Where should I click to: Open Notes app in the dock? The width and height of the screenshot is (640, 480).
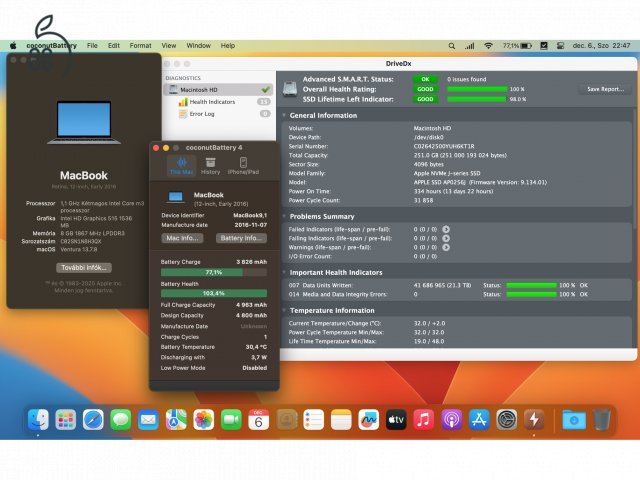(341, 420)
